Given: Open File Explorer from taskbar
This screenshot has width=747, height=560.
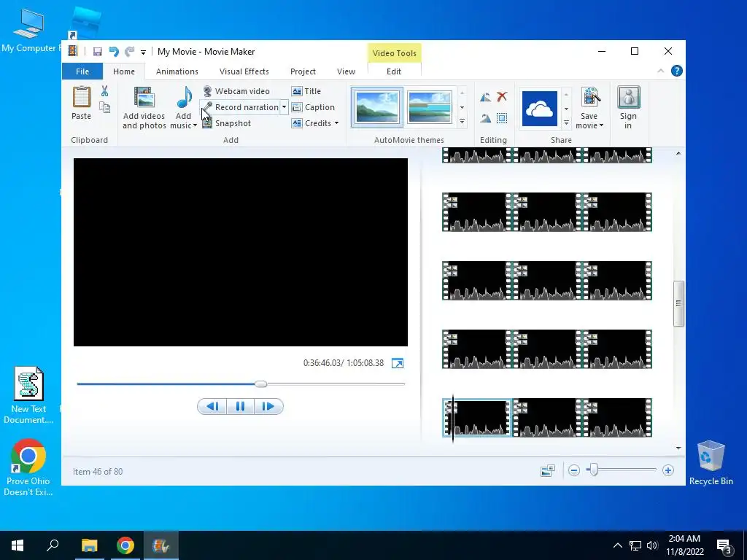Looking at the screenshot, I should click(89, 545).
